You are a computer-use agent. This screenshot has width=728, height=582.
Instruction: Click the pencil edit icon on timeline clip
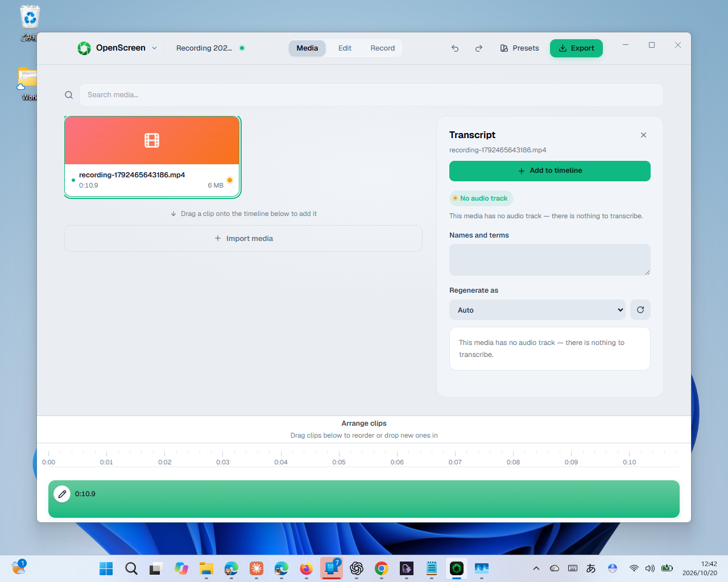point(62,494)
